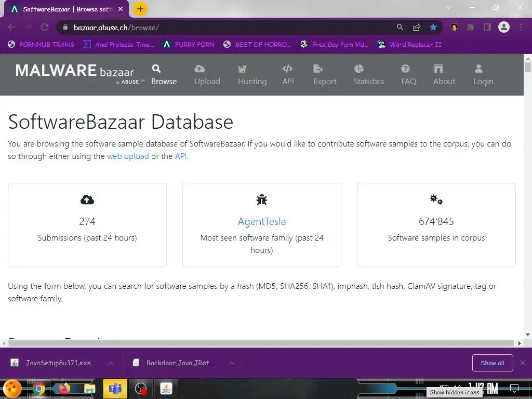Click the browser forward arrow
The image size is (532, 399).
click(x=28, y=27)
